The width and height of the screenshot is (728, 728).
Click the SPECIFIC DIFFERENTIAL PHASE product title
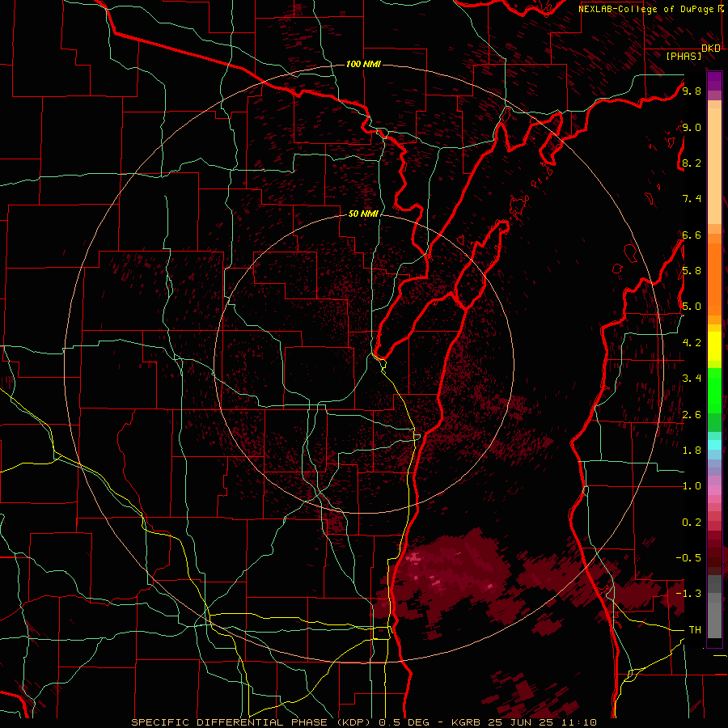coord(229,722)
